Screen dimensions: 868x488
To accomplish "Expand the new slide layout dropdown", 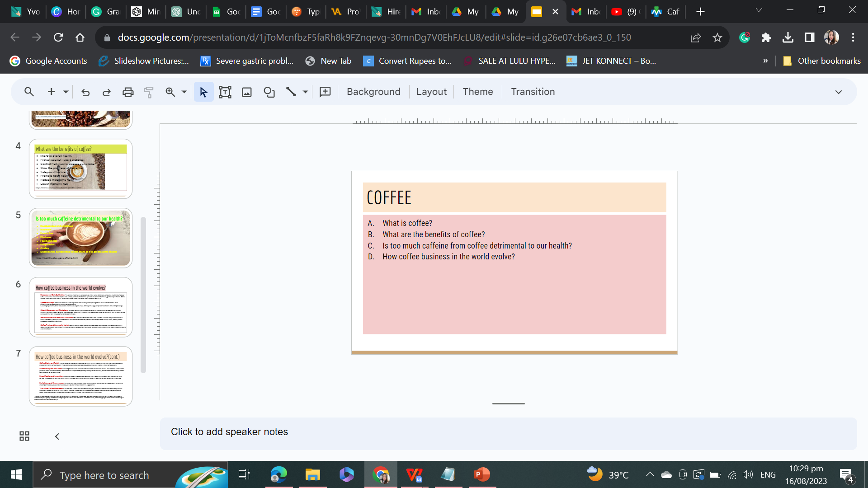I will (66, 92).
